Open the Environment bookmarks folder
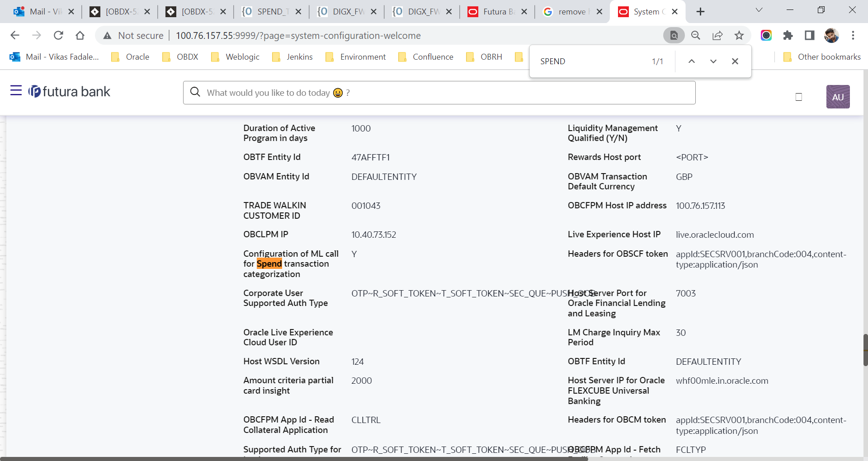 tap(356, 56)
